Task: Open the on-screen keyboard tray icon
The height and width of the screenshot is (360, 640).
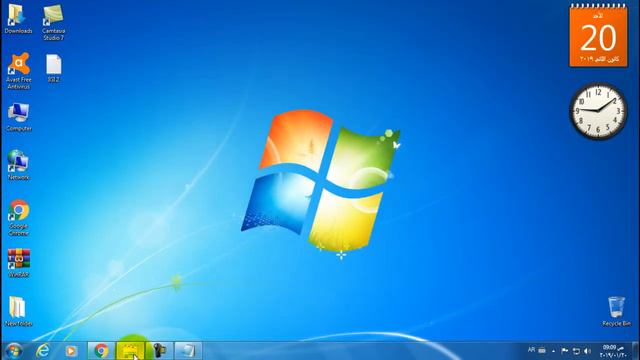Action: pos(542,350)
